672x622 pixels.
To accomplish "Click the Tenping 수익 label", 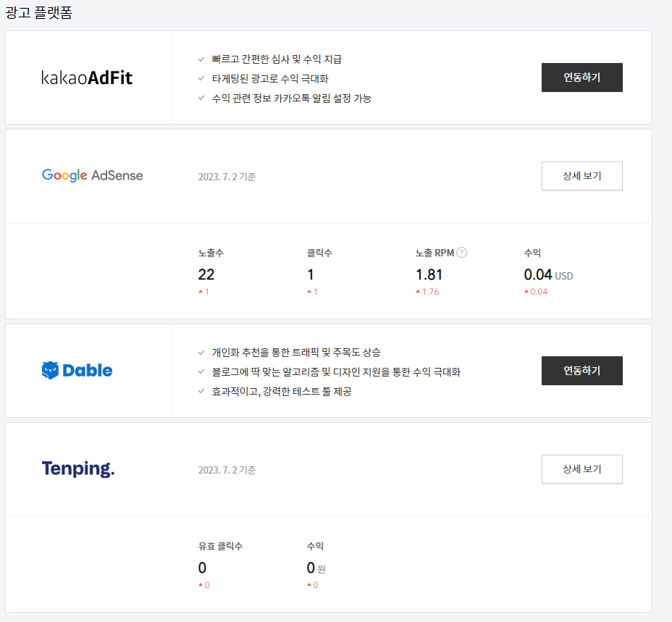I will (x=315, y=546).
